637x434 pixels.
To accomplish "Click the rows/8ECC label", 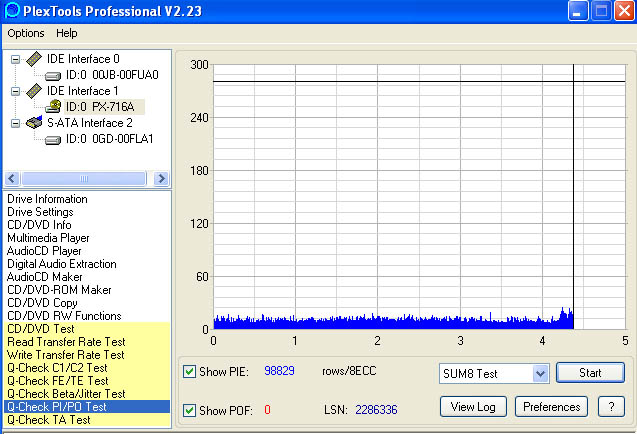I will pyautogui.click(x=349, y=371).
